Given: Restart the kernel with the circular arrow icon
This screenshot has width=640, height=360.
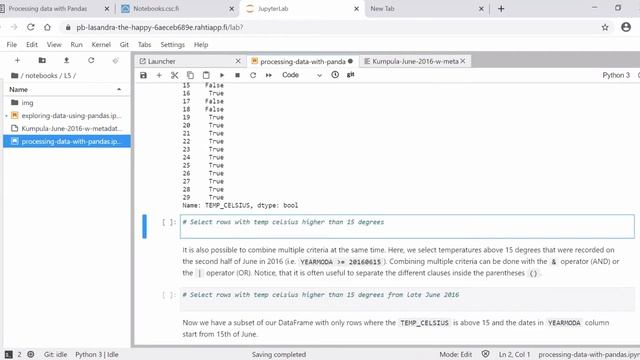Looking at the screenshot, I should click(x=253, y=75).
